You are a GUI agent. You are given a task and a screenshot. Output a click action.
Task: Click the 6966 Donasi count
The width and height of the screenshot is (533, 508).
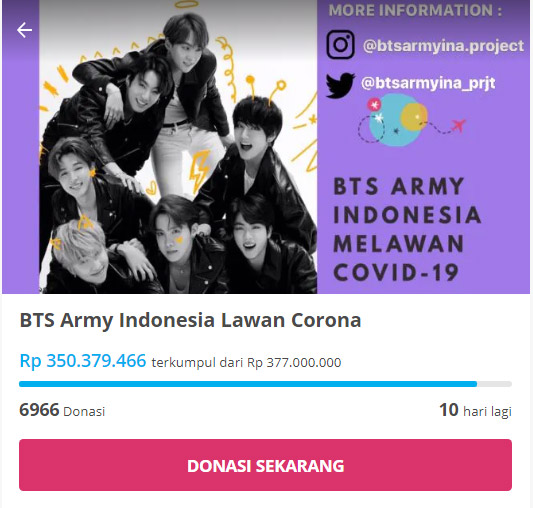pos(62,410)
